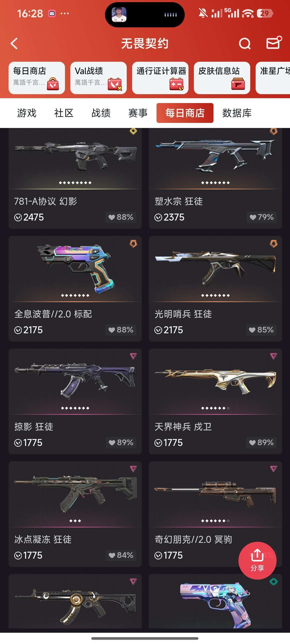The height and width of the screenshot is (644, 290).
Task: Tap the 掠影 狂徒 skin name
Action: (x=34, y=427)
